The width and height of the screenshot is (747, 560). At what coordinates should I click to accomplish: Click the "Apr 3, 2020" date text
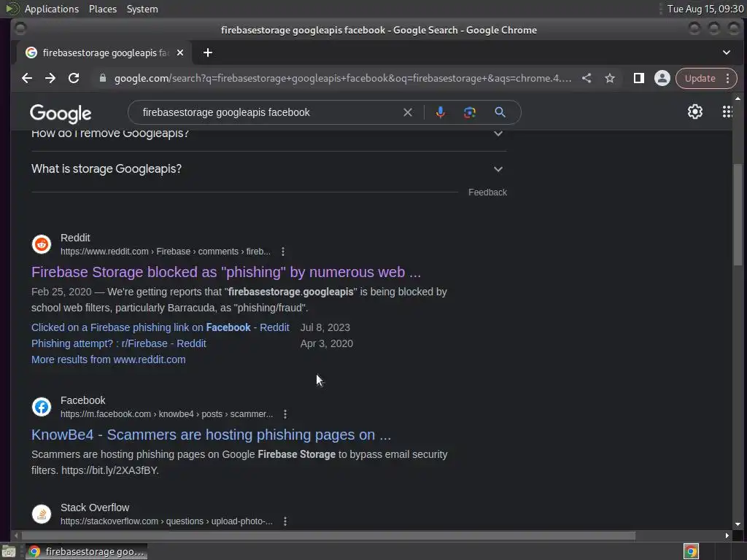[x=326, y=344]
